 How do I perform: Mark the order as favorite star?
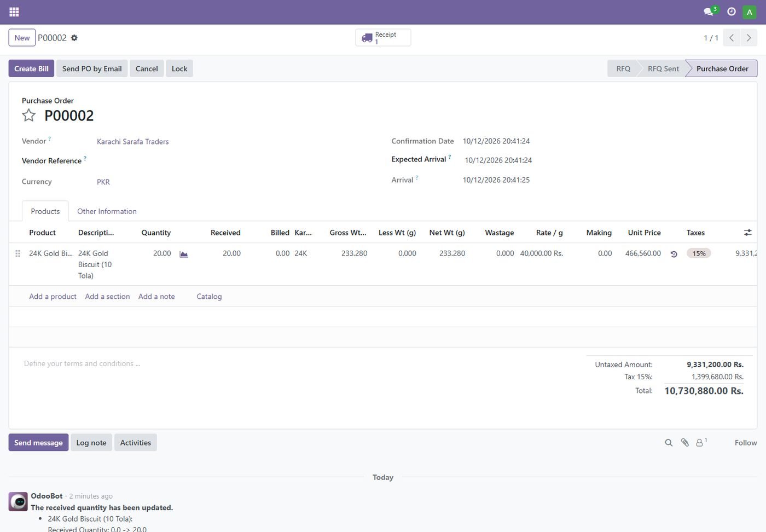[28, 115]
